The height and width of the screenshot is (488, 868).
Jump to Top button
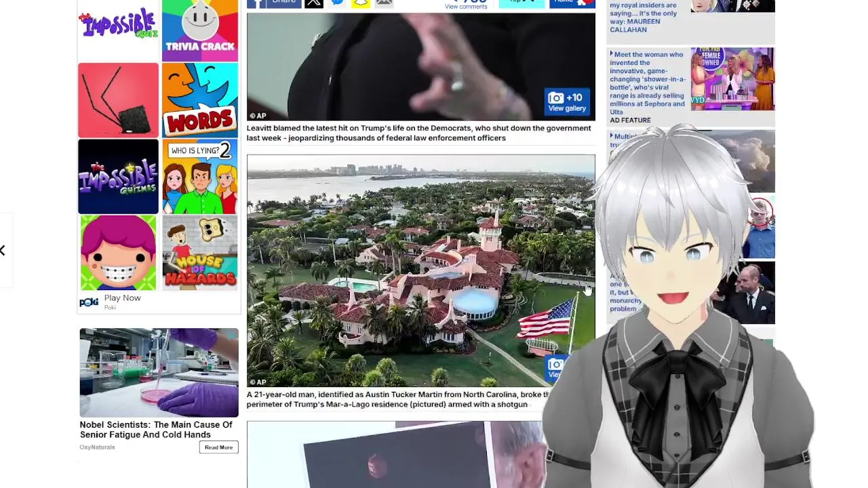pos(521,3)
